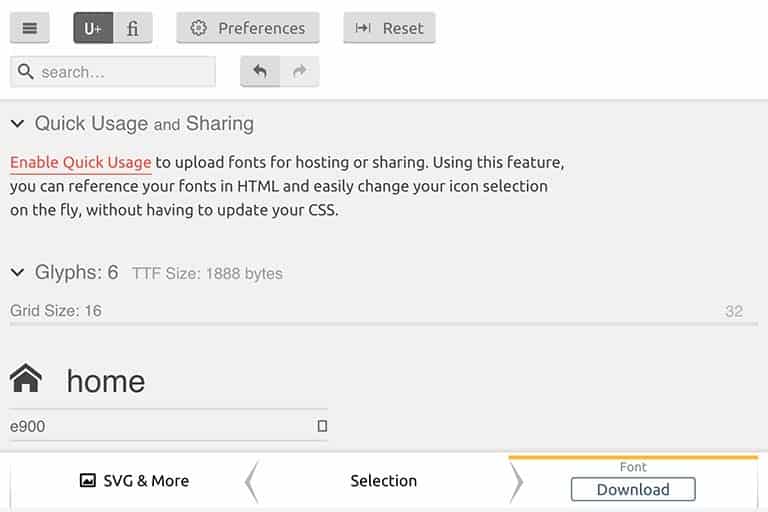Viewport: 768px width, 512px height.
Task: Click the Font tab label
Action: [633, 467]
